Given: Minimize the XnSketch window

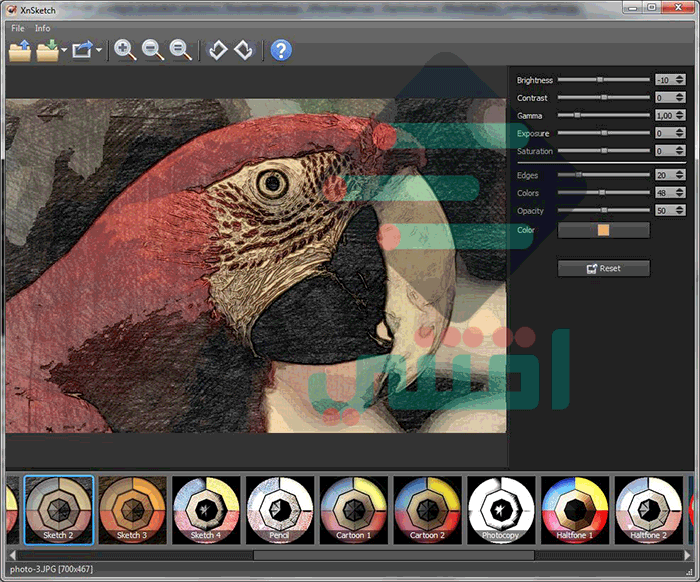Looking at the screenshot, I should [x=633, y=8].
